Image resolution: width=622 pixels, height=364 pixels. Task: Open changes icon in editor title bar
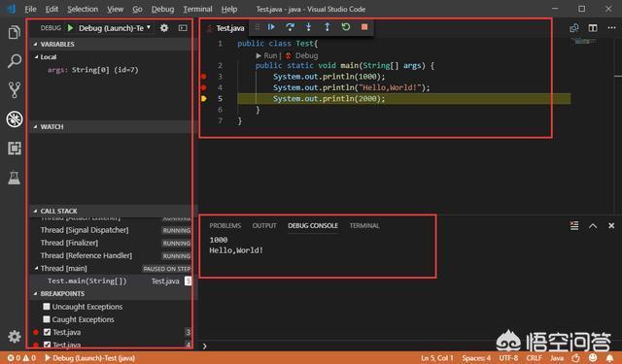click(573, 28)
